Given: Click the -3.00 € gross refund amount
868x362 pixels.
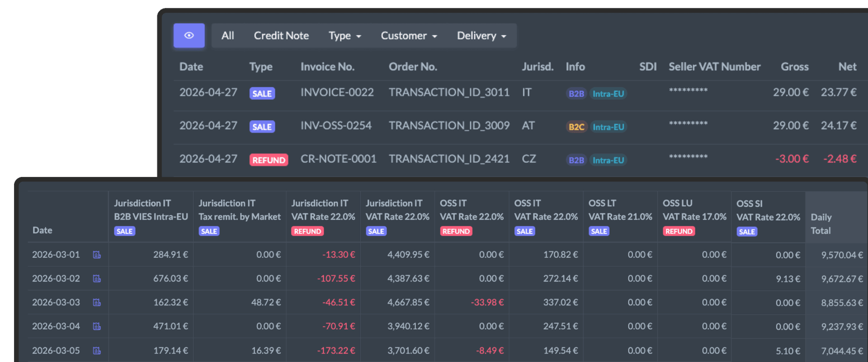Looking at the screenshot, I should click(x=792, y=159).
